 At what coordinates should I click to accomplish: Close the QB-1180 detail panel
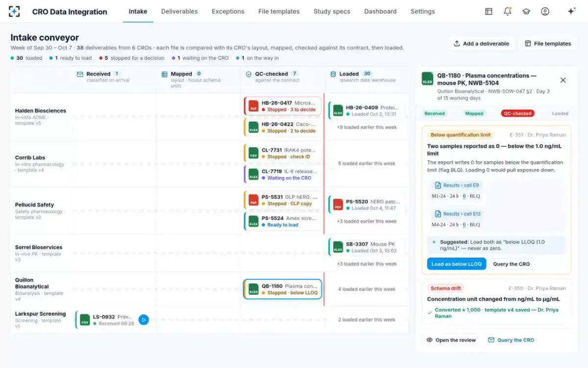click(563, 80)
